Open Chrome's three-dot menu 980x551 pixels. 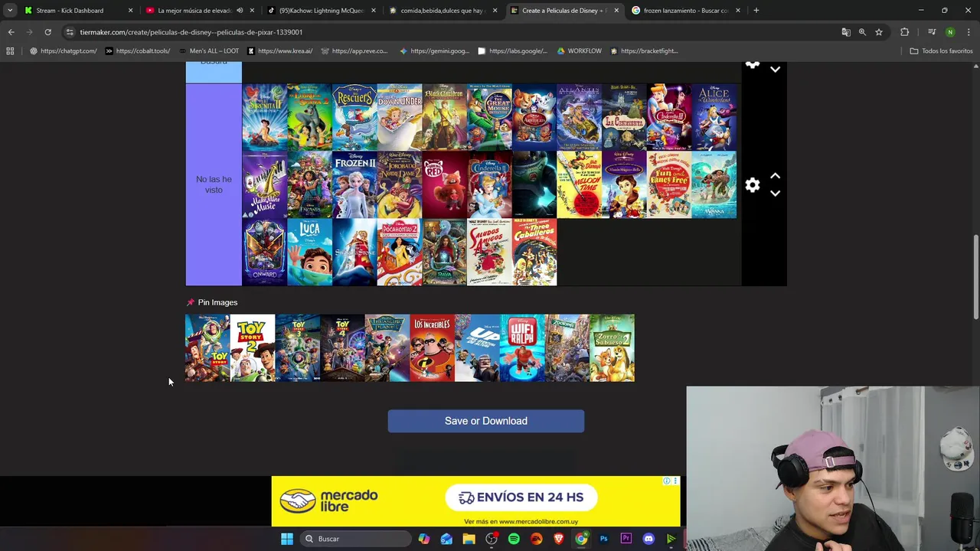(969, 32)
